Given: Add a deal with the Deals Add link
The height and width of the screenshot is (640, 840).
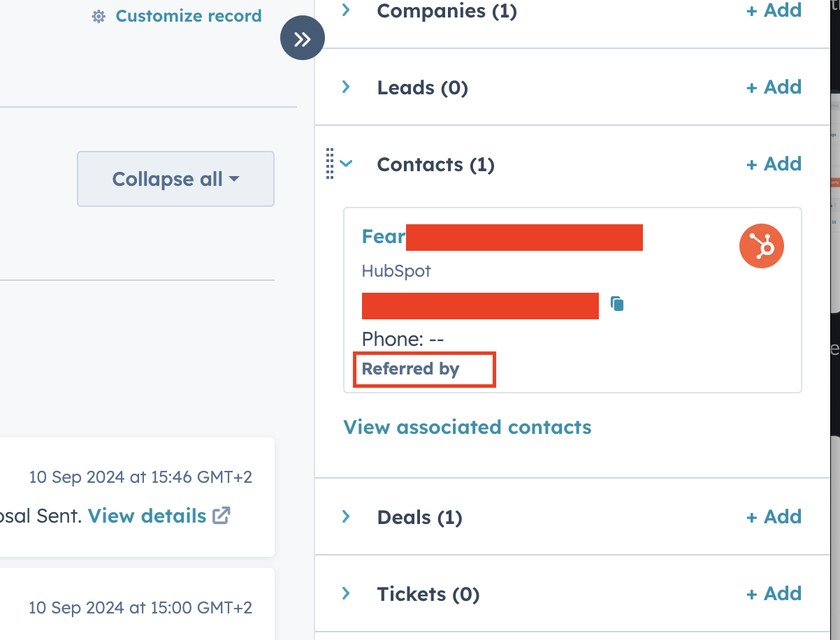Looking at the screenshot, I should point(774,517).
